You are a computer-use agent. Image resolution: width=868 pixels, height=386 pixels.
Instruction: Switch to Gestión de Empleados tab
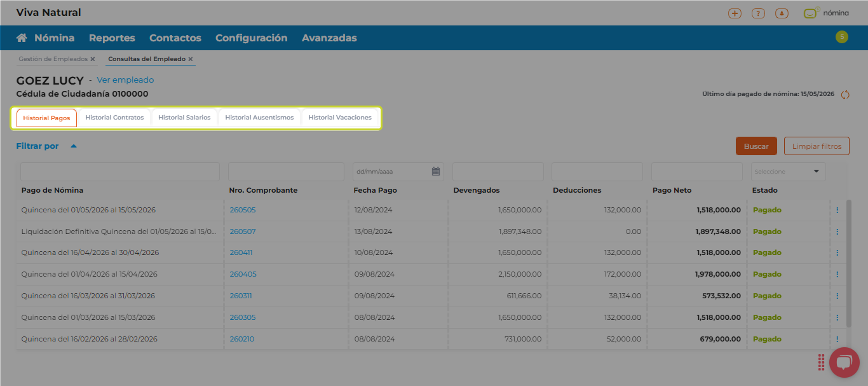[53, 59]
